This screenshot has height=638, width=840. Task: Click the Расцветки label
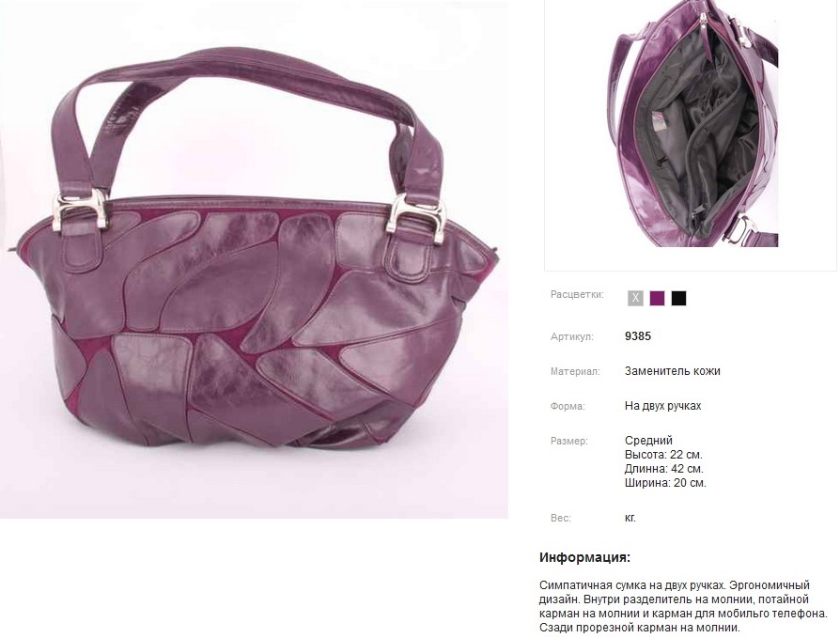coord(577,295)
